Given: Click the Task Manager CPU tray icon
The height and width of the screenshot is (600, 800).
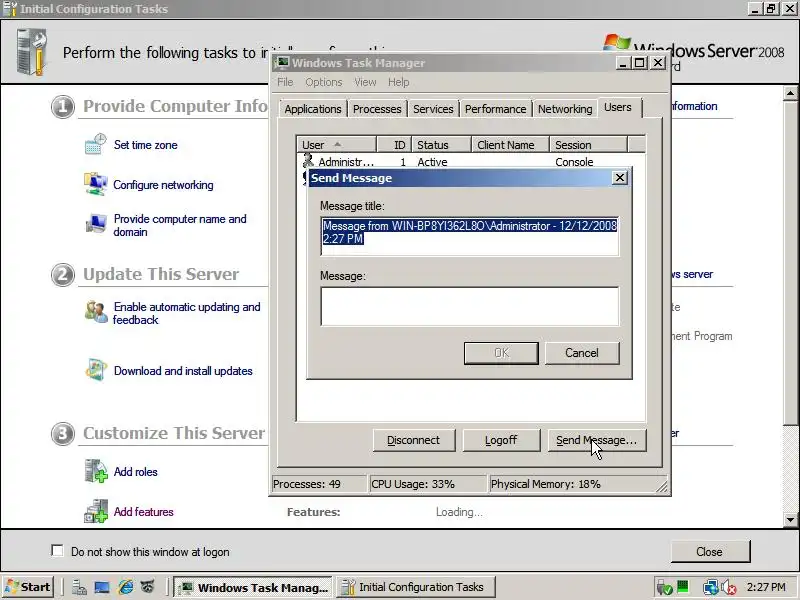Looking at the screenshot, I should coord(683,587).
